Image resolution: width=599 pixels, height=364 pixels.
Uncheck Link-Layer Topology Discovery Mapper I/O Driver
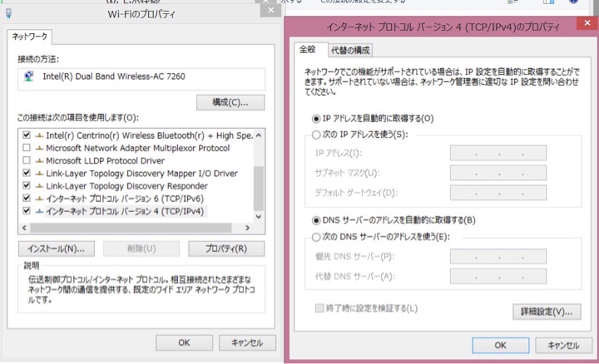click(x=27, y=173)
